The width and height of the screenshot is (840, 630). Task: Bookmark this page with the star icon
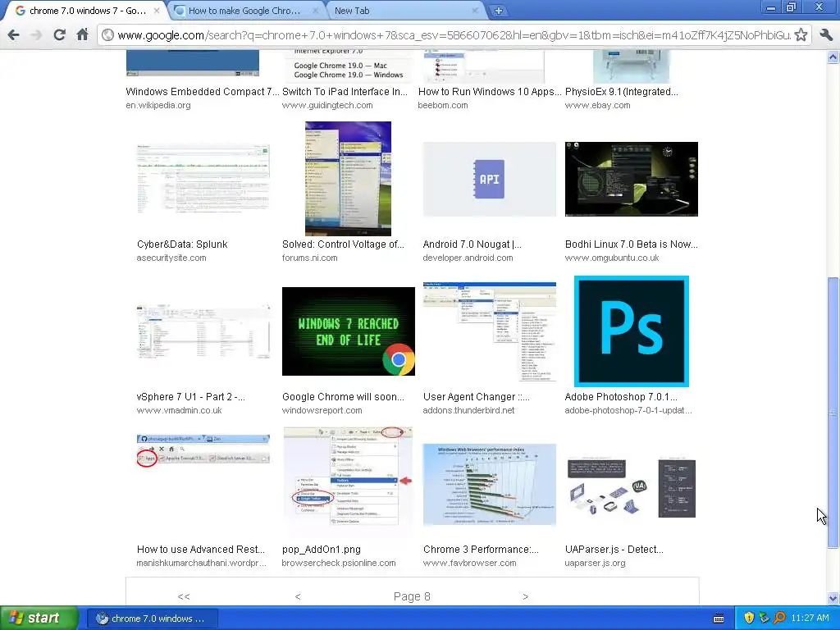(801, 34)
